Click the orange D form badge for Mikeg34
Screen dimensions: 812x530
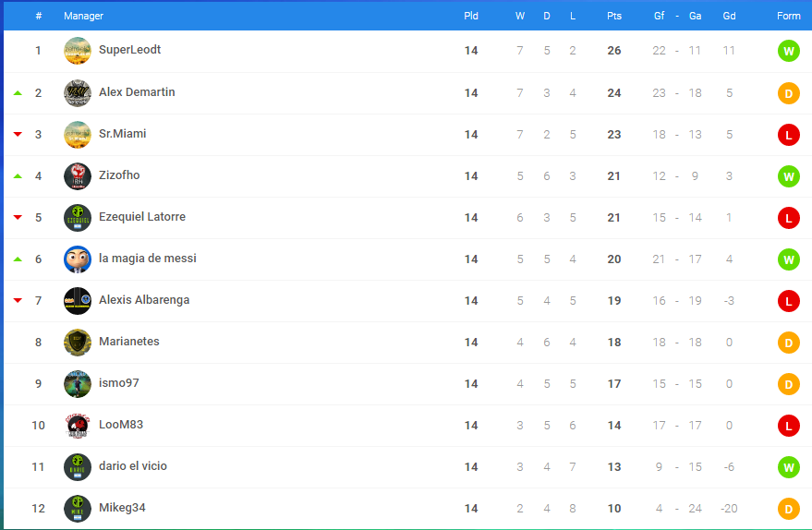tap(788, 509)
